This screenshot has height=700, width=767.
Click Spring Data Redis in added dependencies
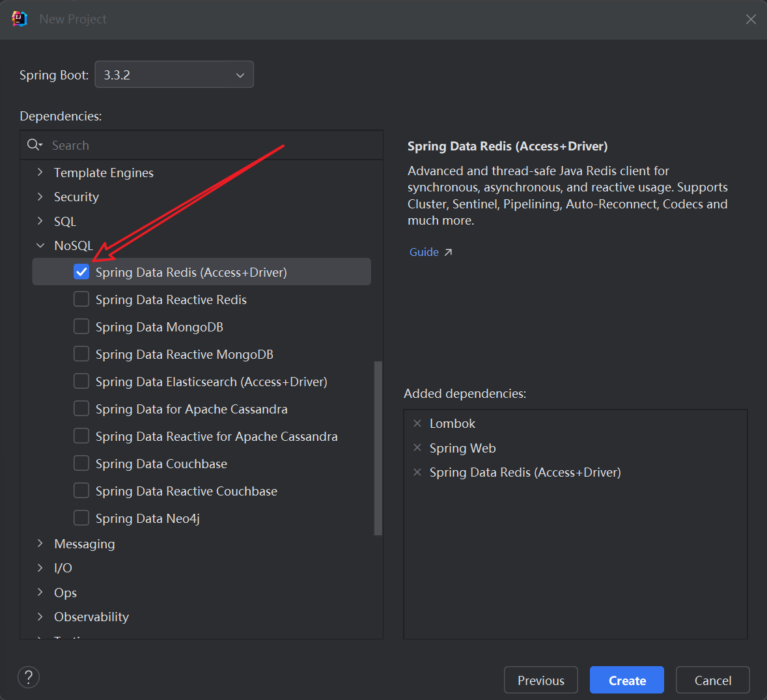(x=525, y=473)
